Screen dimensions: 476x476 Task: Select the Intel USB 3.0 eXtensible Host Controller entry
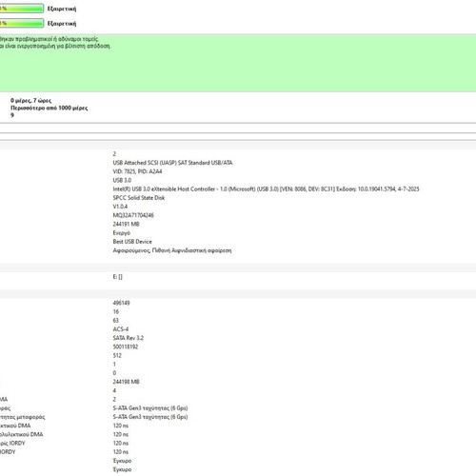(266, 189)
